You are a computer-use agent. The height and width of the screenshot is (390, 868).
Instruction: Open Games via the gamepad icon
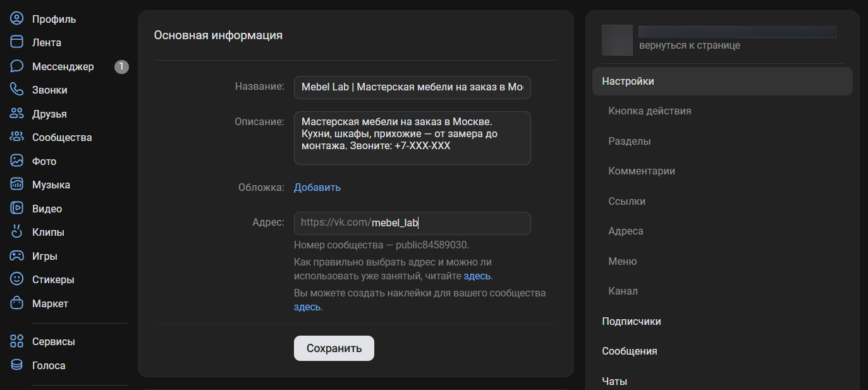17,256
